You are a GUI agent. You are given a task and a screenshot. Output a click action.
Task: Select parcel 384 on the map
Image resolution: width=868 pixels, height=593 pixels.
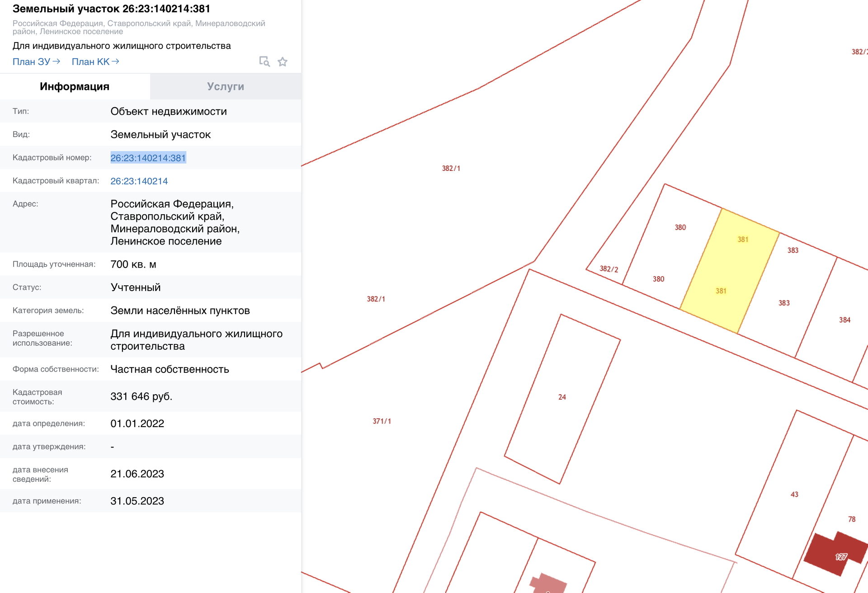(x=844, y=320)
